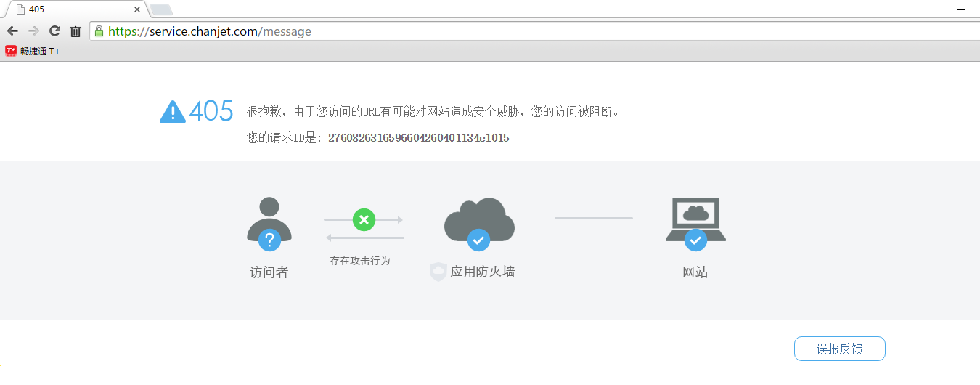The width and height of the screenshot is (980, 385).
Task: Click the forward navigation arrow
Action: 33,31
